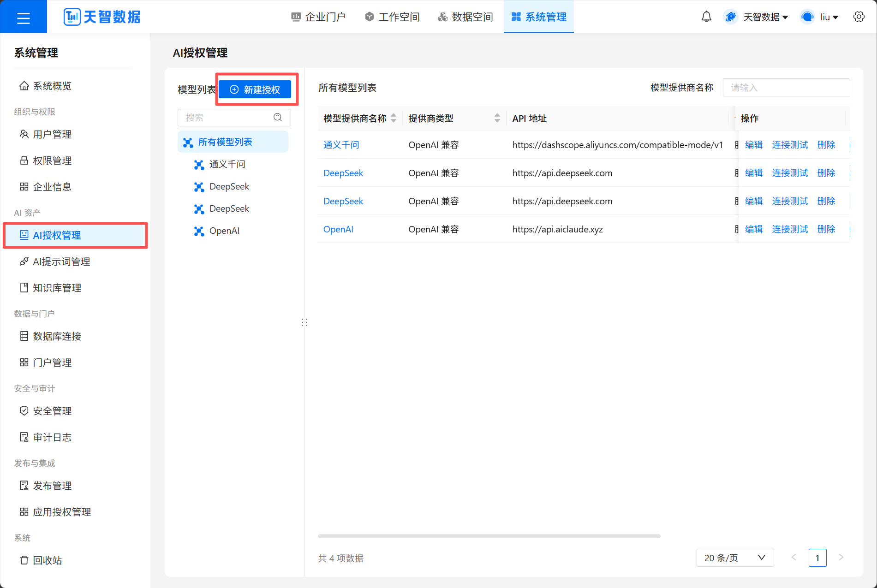Expand the 天智数据 organization dropdown
877x588 pixels.
pos(765,17)
